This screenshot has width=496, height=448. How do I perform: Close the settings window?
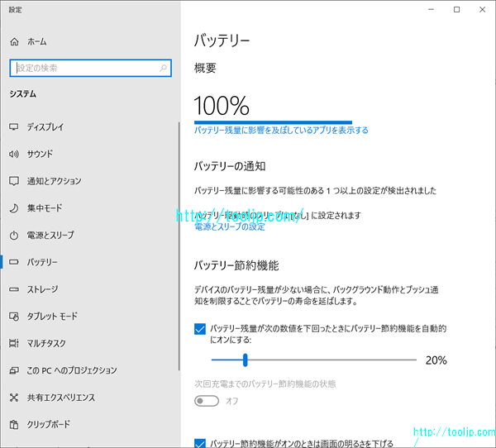click(x=483, y=9)
